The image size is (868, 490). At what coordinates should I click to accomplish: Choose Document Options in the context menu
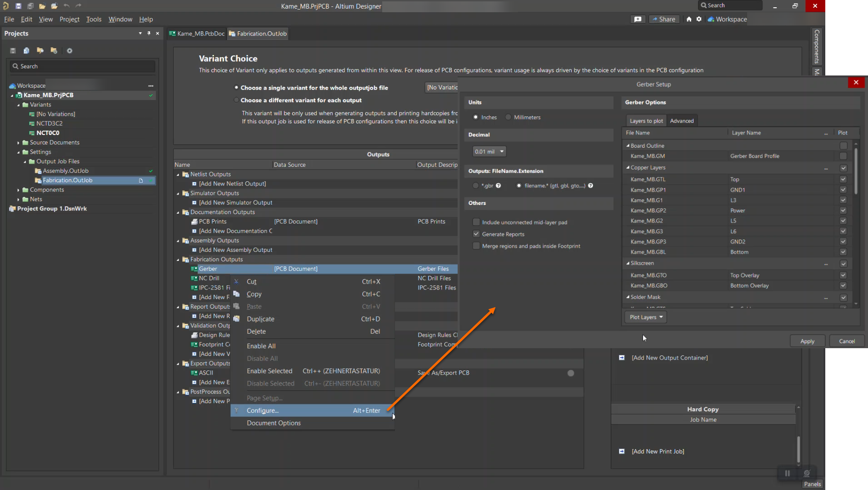click(312, 423)
